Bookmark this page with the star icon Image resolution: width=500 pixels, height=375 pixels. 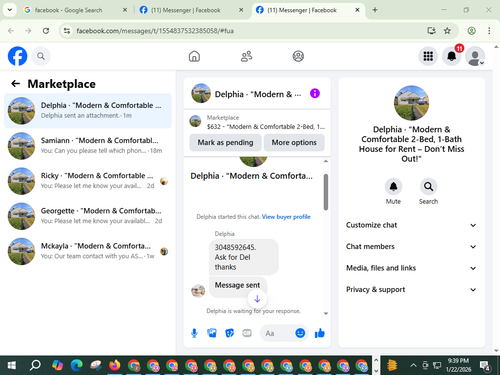(447, 31)
